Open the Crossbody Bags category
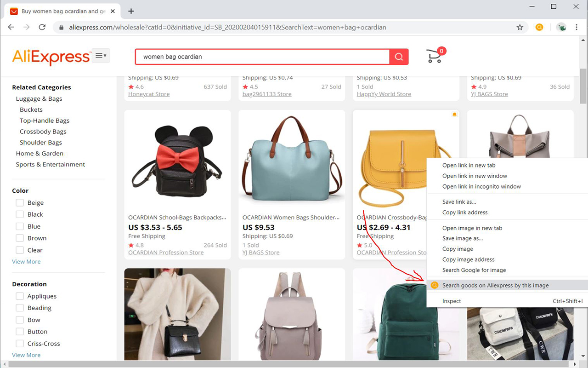The height and width of the screenshot is (368, 588). (x=43, y=132)
